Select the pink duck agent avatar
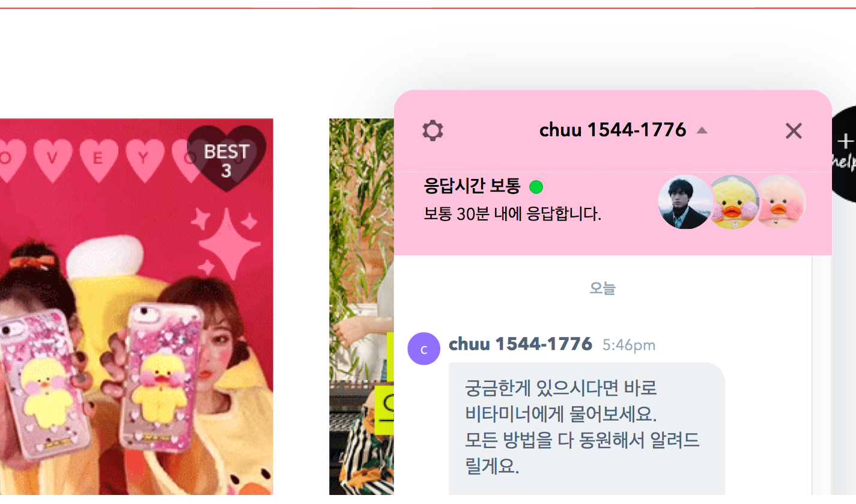 point(781,202)
